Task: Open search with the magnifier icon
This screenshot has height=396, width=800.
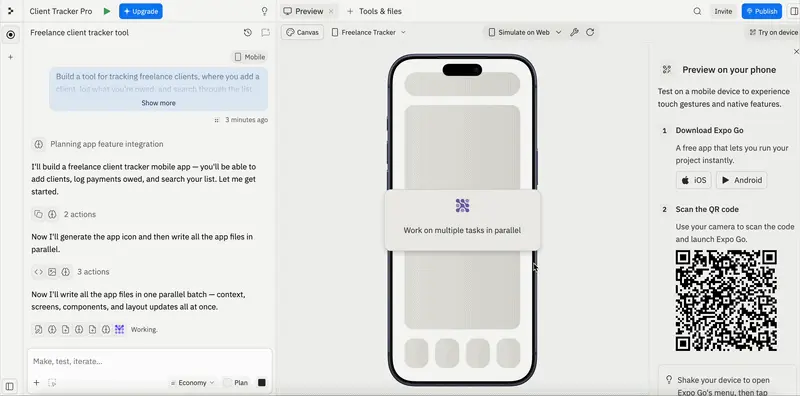Action: [x=697, y=11]
